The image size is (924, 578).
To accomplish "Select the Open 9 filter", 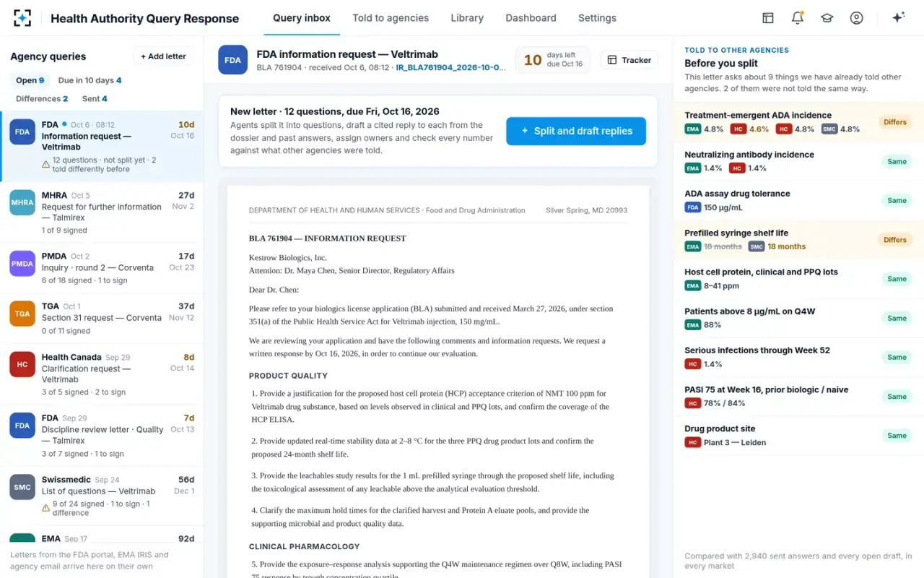I will pyautogui.click(x=30, y=80).
